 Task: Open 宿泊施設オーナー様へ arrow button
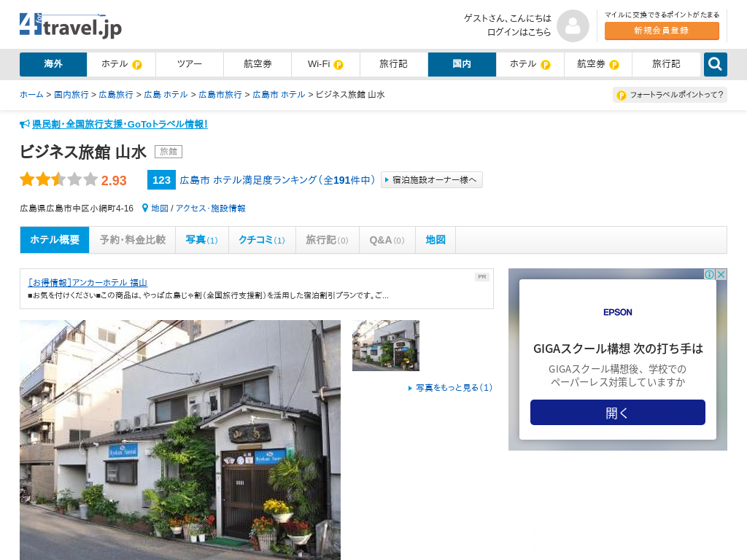tap(432, 180)
